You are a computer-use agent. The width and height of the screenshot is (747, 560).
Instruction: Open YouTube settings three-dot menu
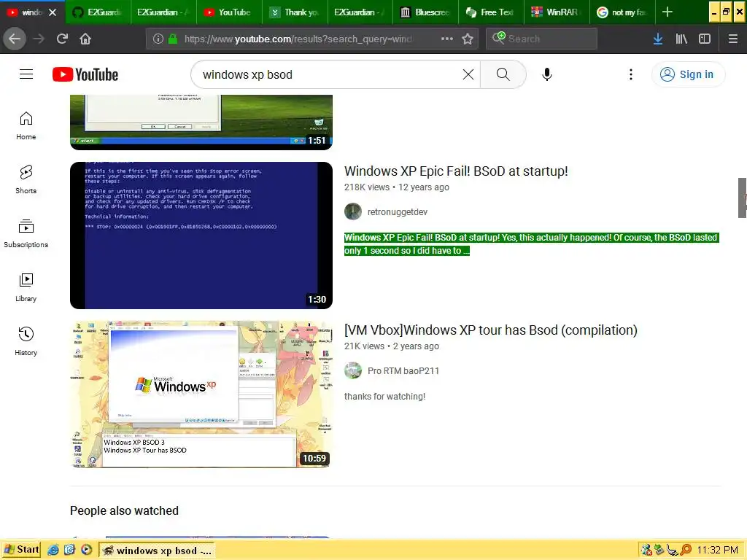(x=631, y=74)
